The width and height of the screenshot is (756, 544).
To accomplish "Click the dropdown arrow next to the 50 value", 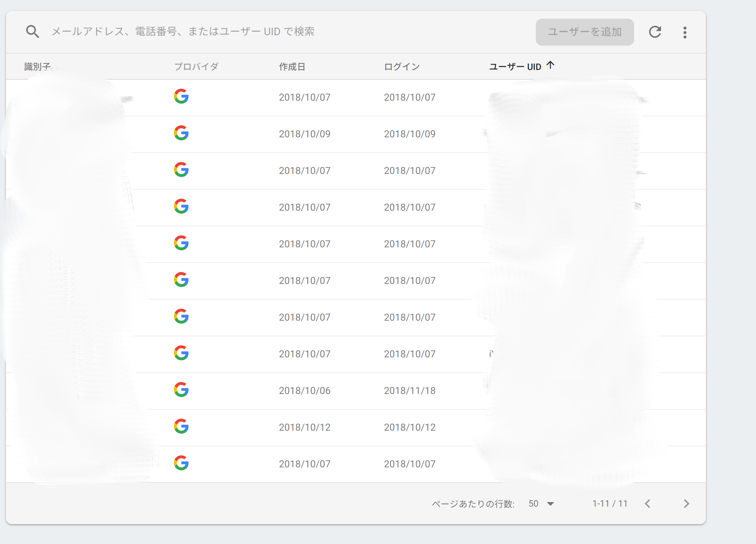I will point(550,504).
